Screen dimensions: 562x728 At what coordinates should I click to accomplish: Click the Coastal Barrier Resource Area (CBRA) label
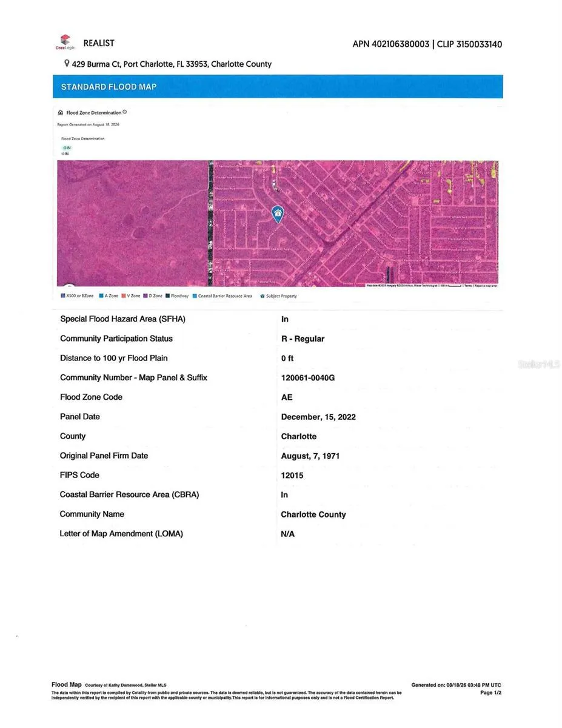(129, 494)
